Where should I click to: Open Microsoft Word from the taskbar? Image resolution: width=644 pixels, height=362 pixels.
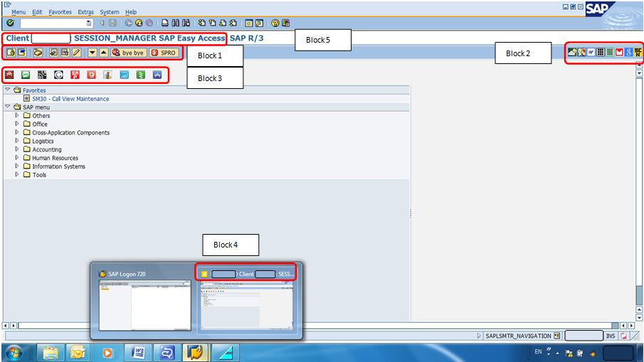[x=137, y=353]
